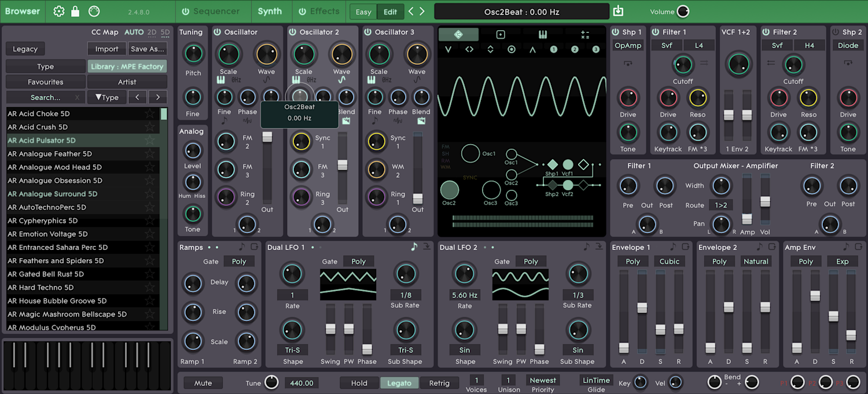Image resolution: width=868 pixels, height=394 pixels.
Task: Click the circle target icon in visualizer toolbar
Action: (512, 50)
